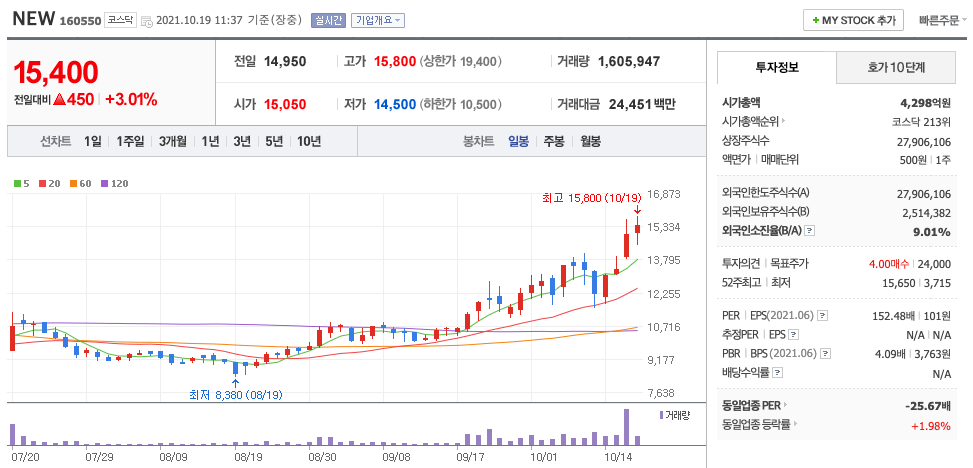
Task: Click the latest red candlestick at 10/19
Action: (637, 228)
